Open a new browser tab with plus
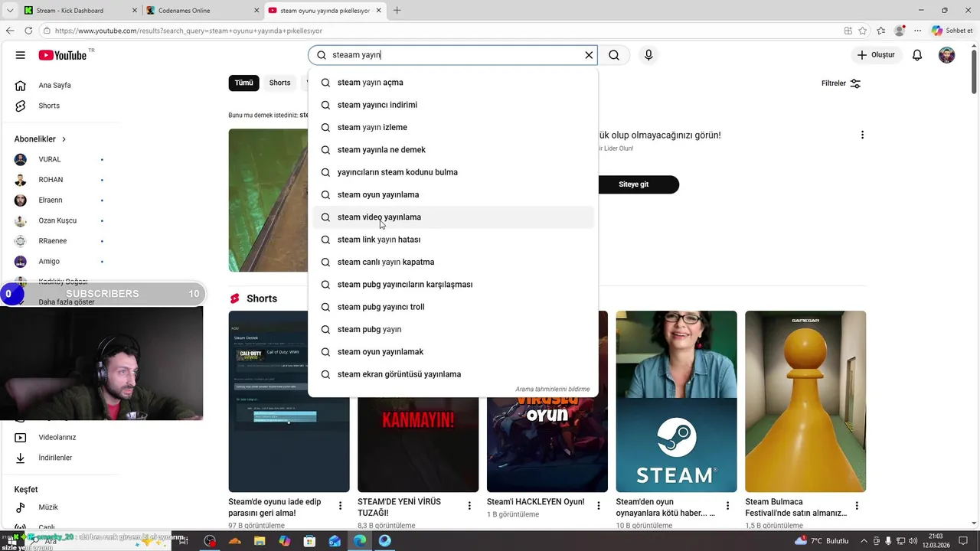980x551 pixels. [x=397, y=11]
